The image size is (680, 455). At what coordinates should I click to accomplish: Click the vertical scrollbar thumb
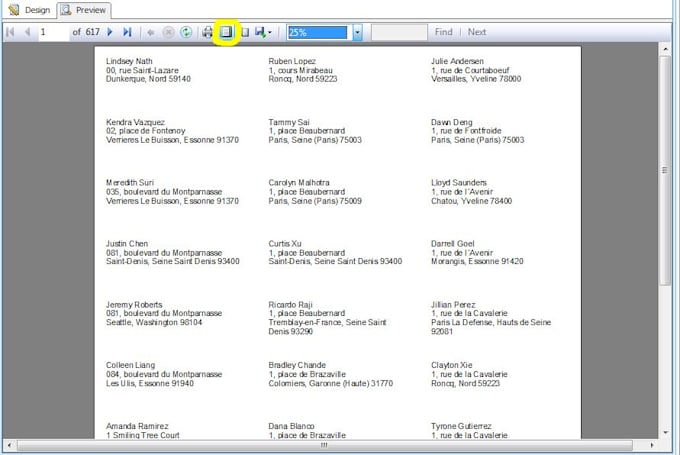tap(665, 170)
